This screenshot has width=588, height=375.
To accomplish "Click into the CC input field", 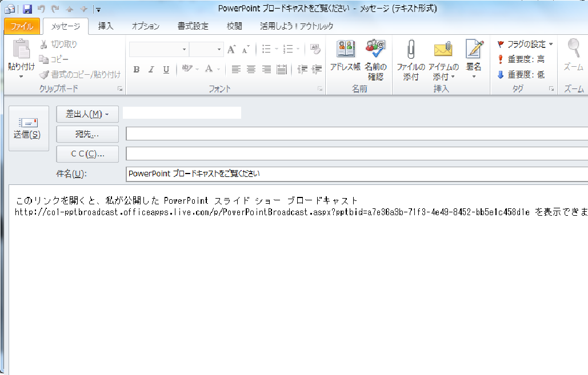I will click(x=357, y=154).
